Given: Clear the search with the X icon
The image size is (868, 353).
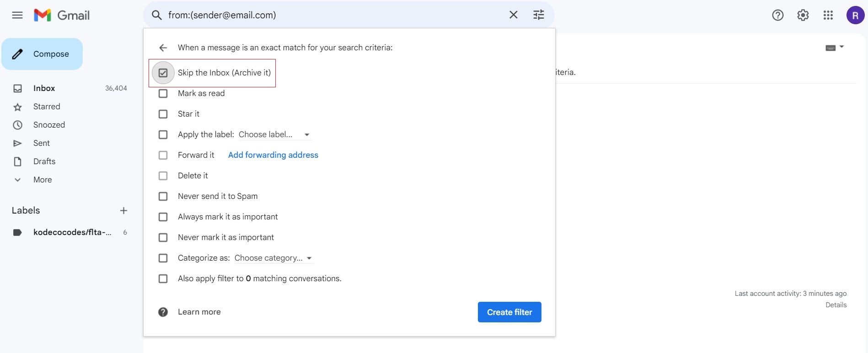Looking at the screenshot, I should 513,15.
